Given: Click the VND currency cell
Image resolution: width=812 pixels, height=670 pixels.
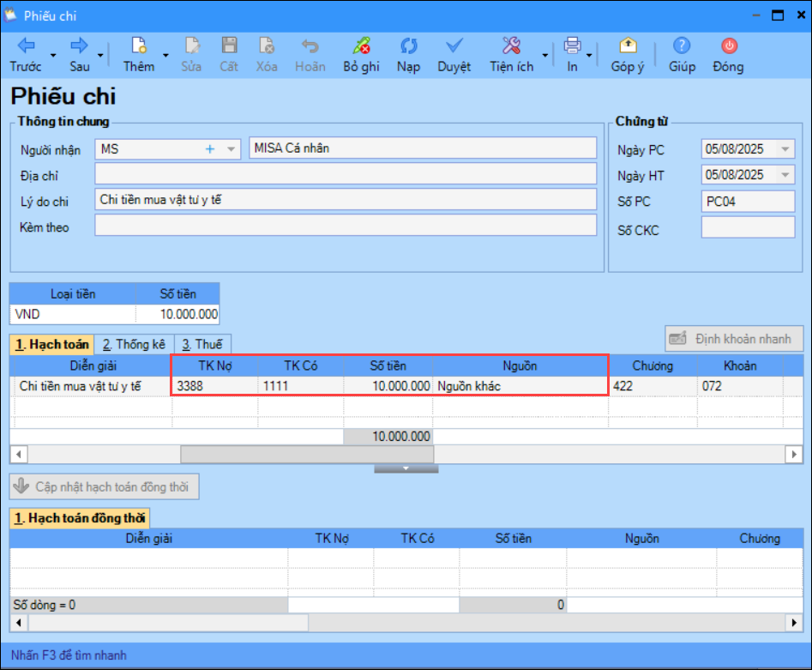Looking at the screenshot, I should point(73,314).
